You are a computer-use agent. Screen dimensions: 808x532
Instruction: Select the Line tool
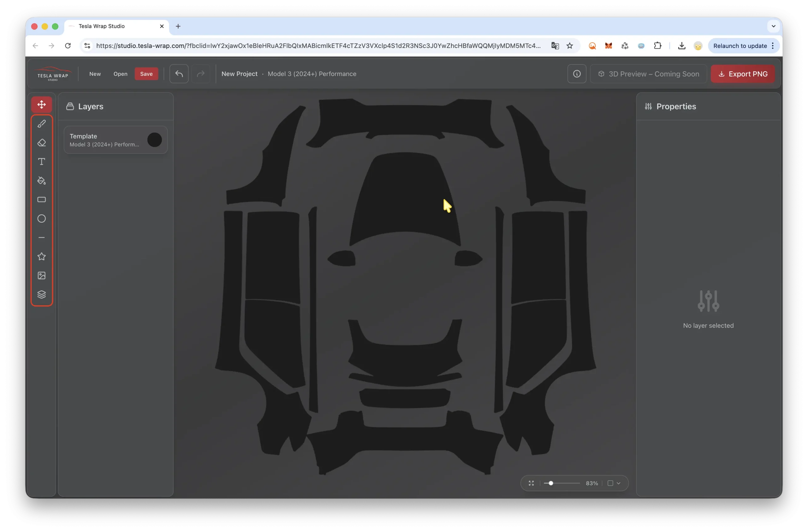tap(41, 238)
